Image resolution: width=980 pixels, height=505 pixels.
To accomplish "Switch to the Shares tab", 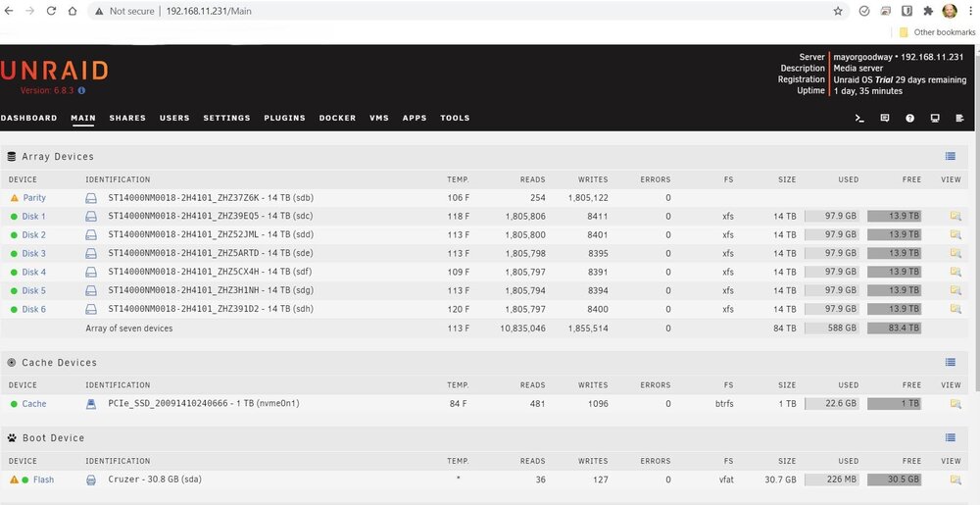I will 127,118.
